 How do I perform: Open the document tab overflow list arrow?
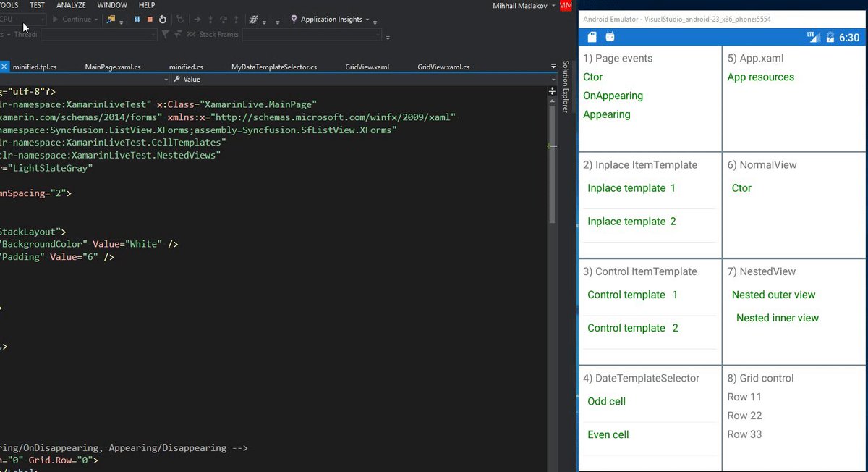pos(553,67)
